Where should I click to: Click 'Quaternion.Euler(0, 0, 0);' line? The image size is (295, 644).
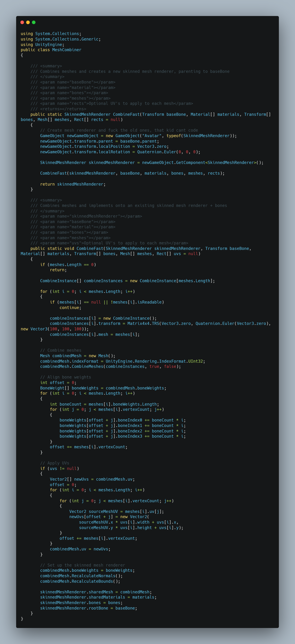[x=120, y=152]
